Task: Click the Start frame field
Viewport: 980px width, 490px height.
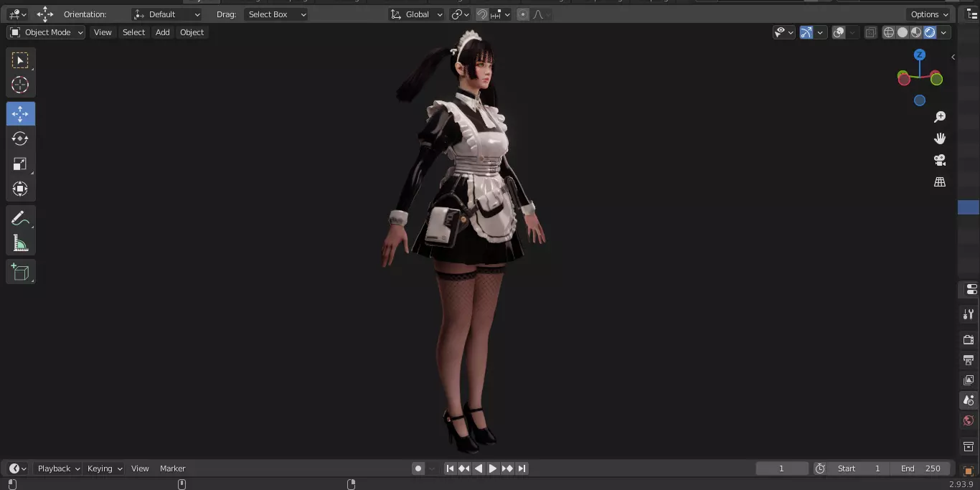Action: pyautogui.click(x=859, y=468)
